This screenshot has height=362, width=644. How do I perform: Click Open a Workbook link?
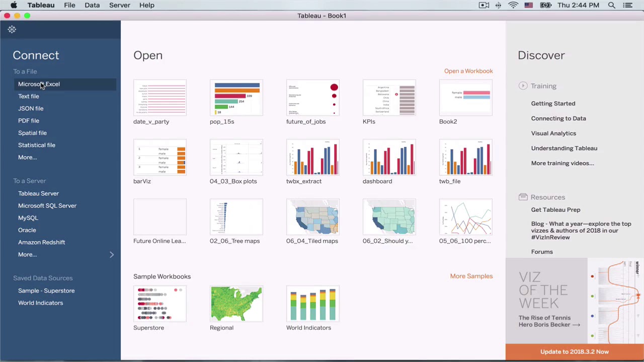click(468, 71)
